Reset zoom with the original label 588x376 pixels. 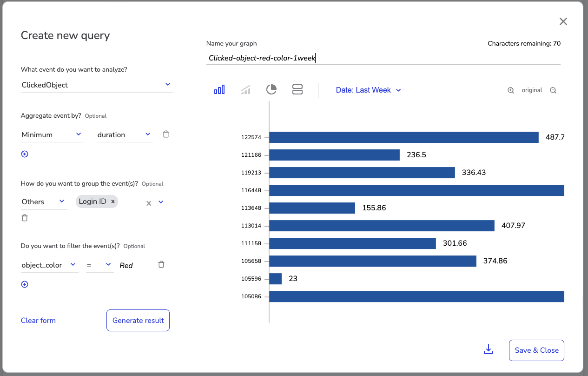pos(532,90)
